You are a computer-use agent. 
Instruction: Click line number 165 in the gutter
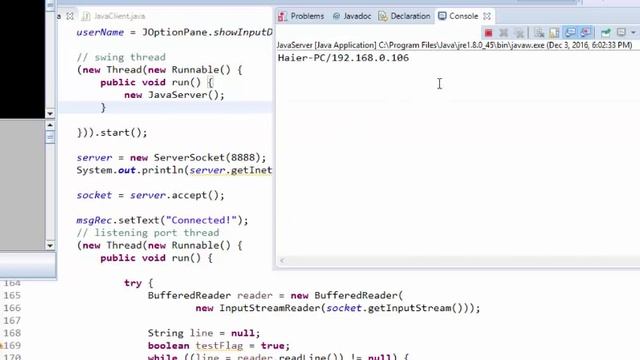coord(12,295)
